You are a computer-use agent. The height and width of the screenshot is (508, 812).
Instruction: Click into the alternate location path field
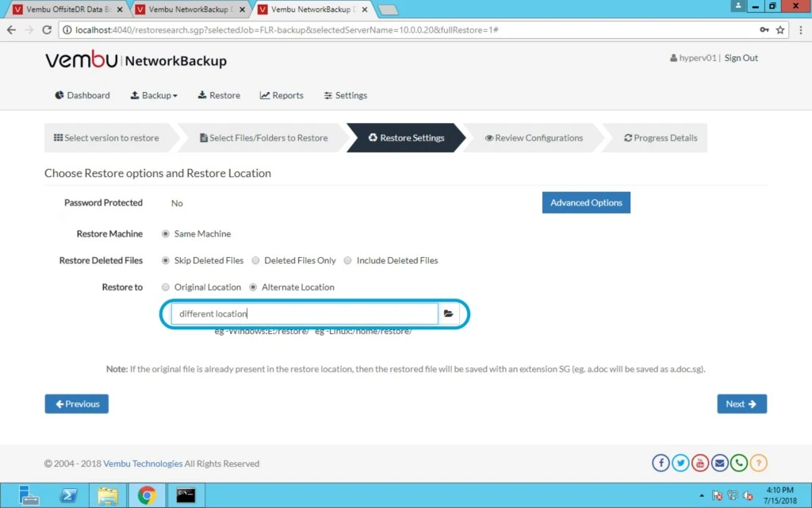pyautogui.click(x=304, y=314)
